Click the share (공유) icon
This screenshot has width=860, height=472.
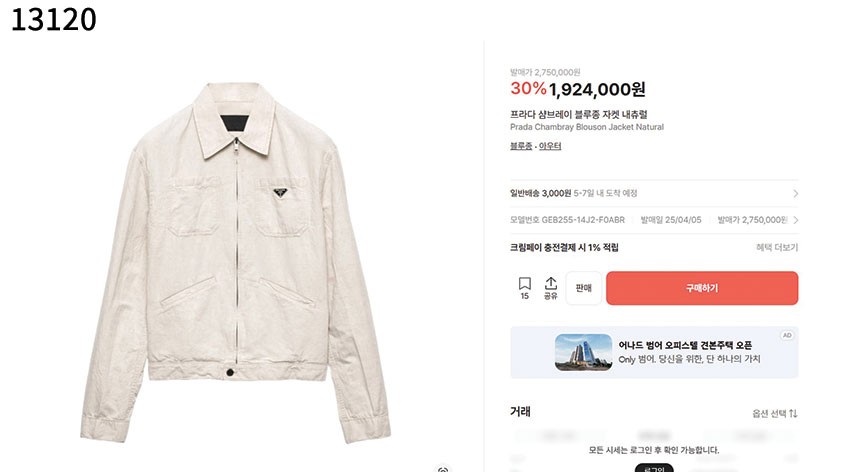pos(550,288)
